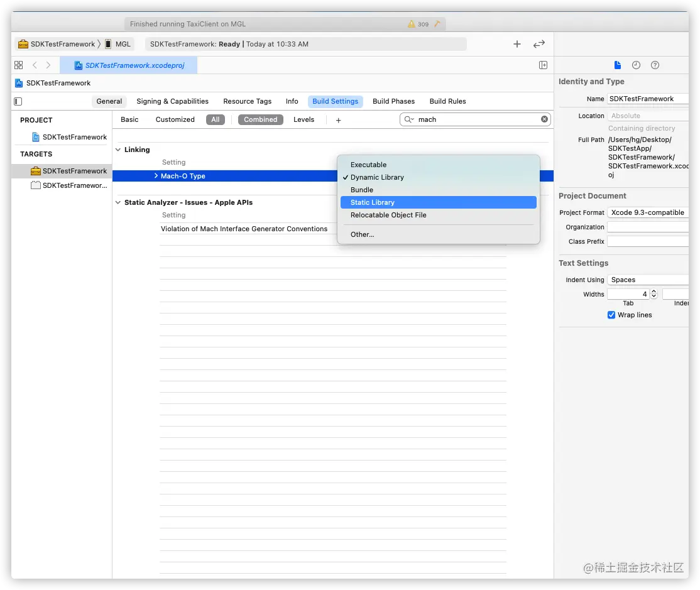Add editor on right split icon
The width and height of the screenshot is (700, 590).
click(543, 65)
